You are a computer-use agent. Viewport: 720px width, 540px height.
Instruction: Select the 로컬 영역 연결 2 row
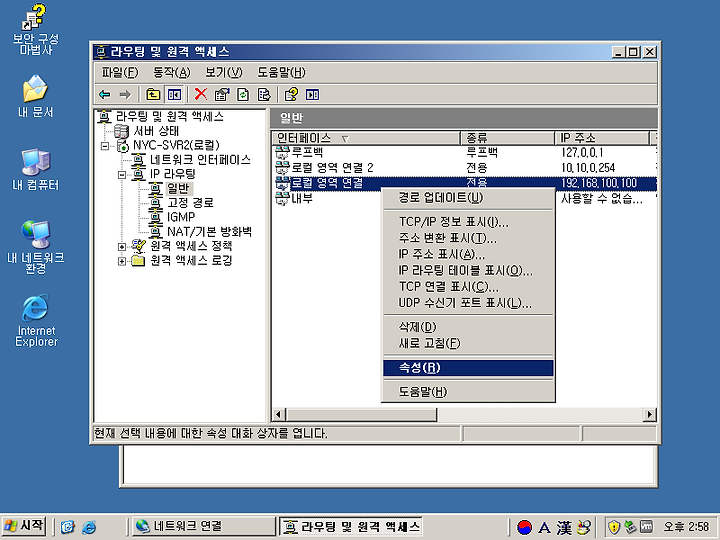coord(465,168)
